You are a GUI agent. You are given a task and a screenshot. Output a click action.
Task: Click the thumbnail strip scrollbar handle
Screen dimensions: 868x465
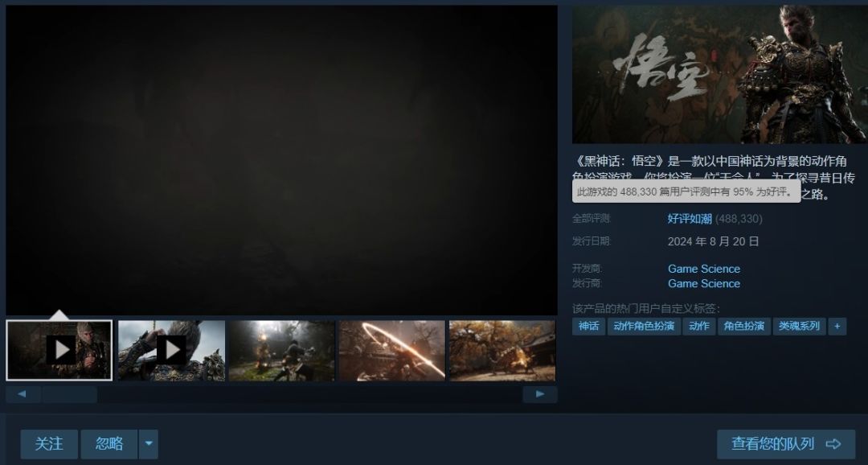point(69,395)
